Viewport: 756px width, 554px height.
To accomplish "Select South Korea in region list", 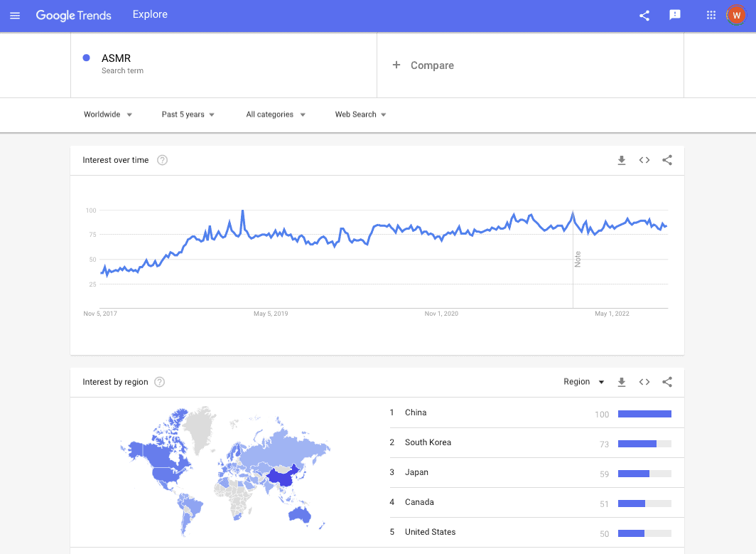I will (536, 442).
